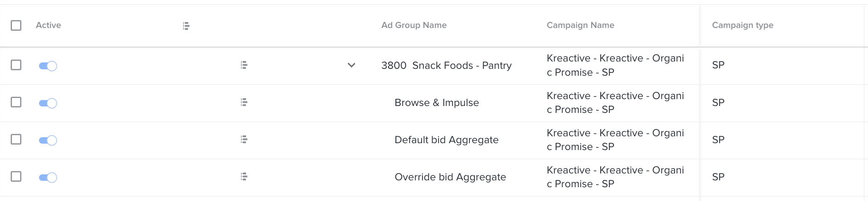
Task: Click the hierarchy icon in Default bid Aggregate row
Action: click(244, 140)
